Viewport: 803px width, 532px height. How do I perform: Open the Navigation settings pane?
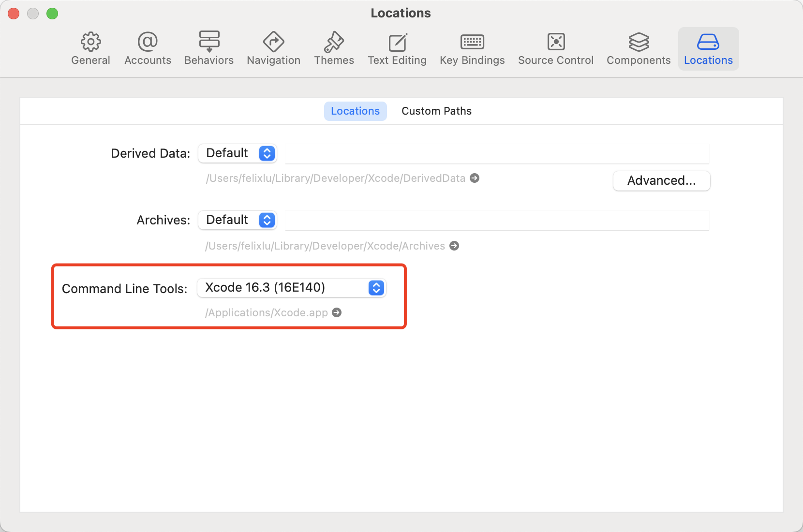(x=273, y=49)
